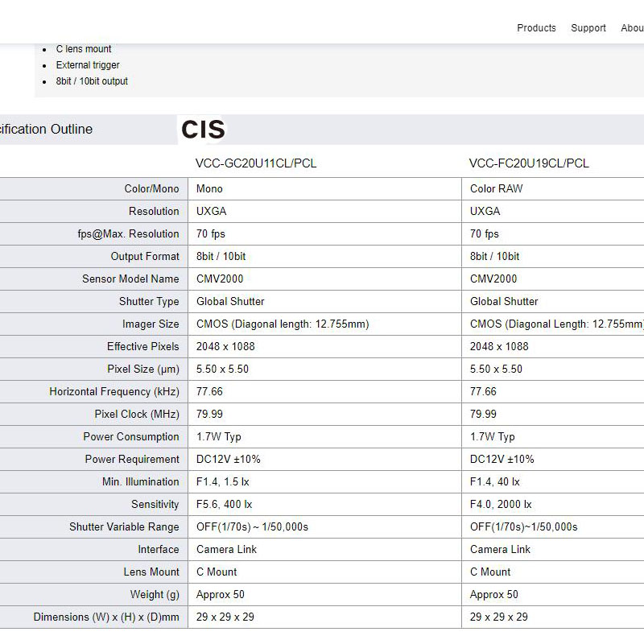644x644 pixels.
Task: Click the 'Horizontal Frequency (kHz)' row label
Action: 114,392
